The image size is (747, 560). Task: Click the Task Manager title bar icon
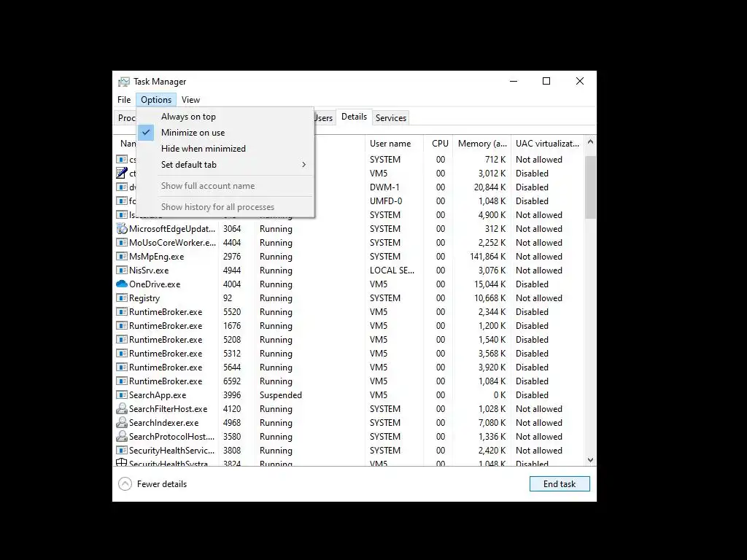pos(124,82)
